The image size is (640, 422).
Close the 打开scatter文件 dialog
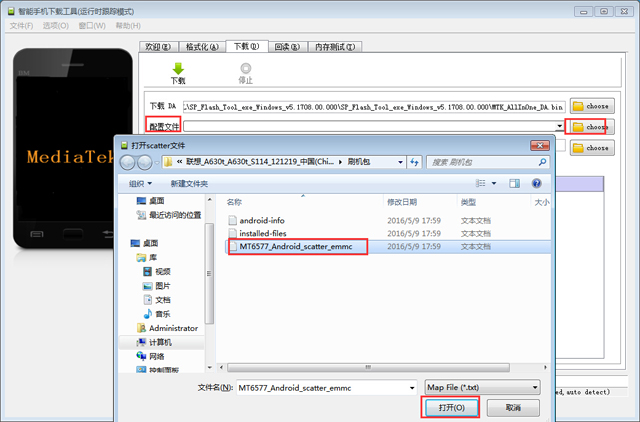[540, 145]
